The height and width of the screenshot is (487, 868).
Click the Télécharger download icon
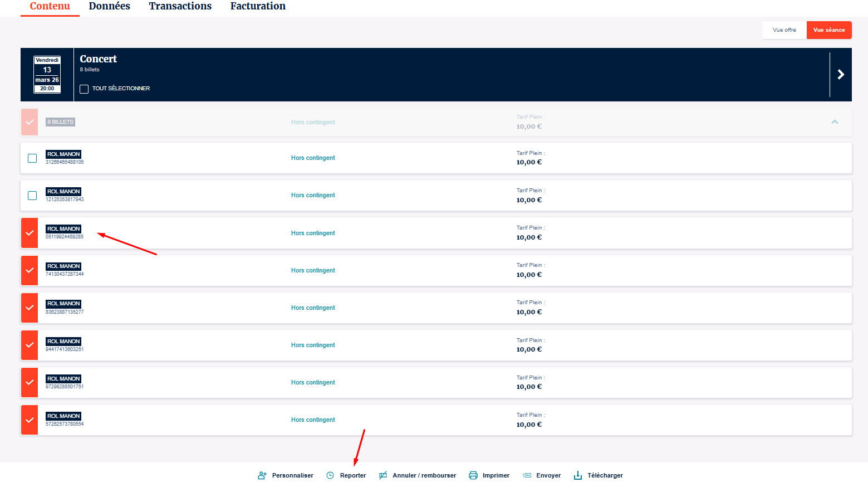578,475
